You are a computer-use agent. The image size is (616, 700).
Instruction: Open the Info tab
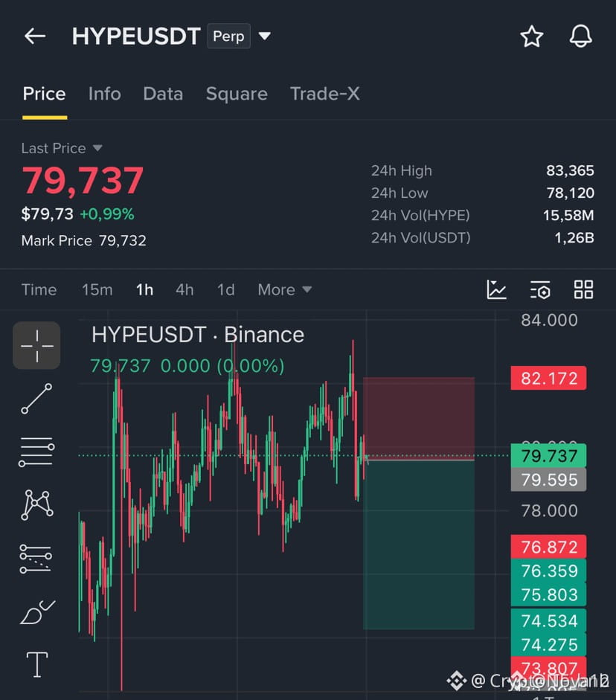[104, 94]
